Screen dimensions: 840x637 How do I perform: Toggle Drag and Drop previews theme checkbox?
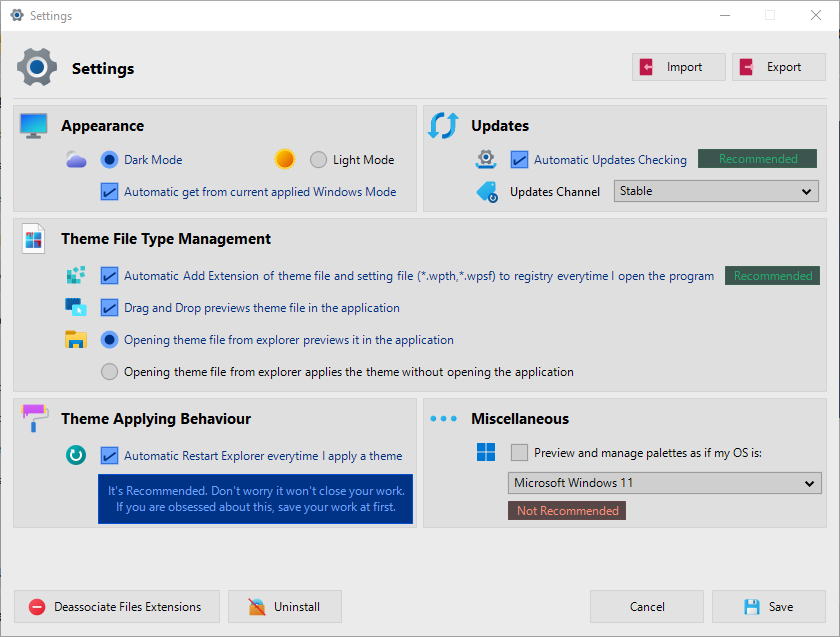pyautogui.click(x=109, y=308)
